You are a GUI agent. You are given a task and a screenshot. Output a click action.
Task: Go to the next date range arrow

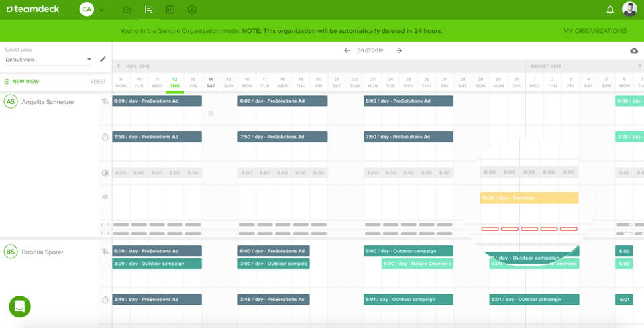(399, 51)
